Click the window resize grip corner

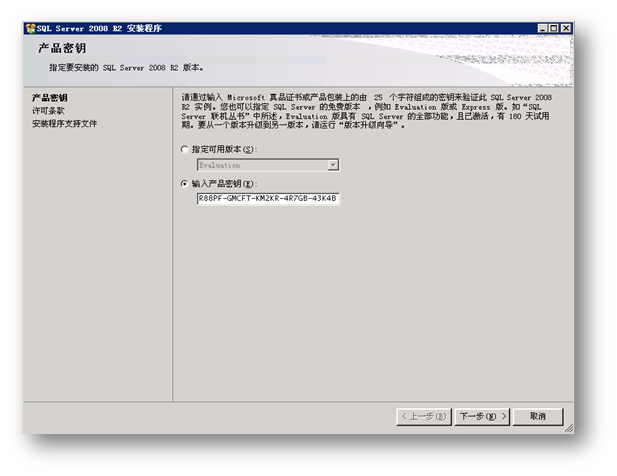pyautogui.click(x=569, y=428)
